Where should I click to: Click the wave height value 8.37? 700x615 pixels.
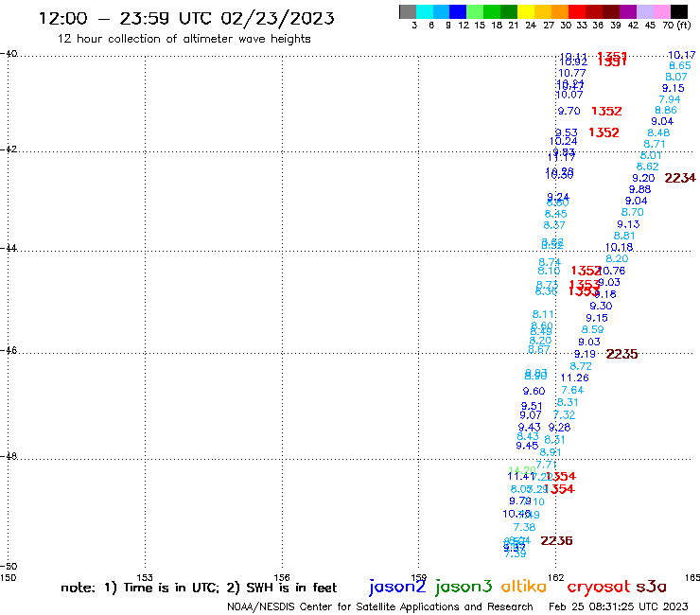[x=554, y=225]
